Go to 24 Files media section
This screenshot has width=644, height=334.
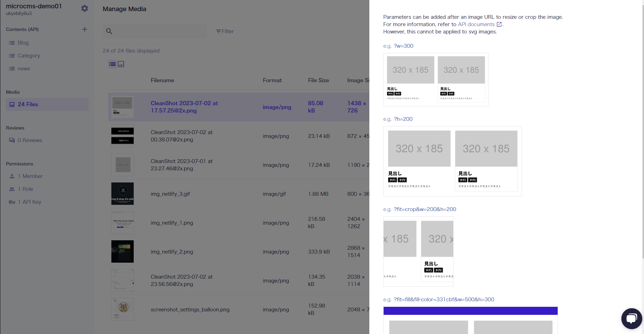tap(28, 104)
